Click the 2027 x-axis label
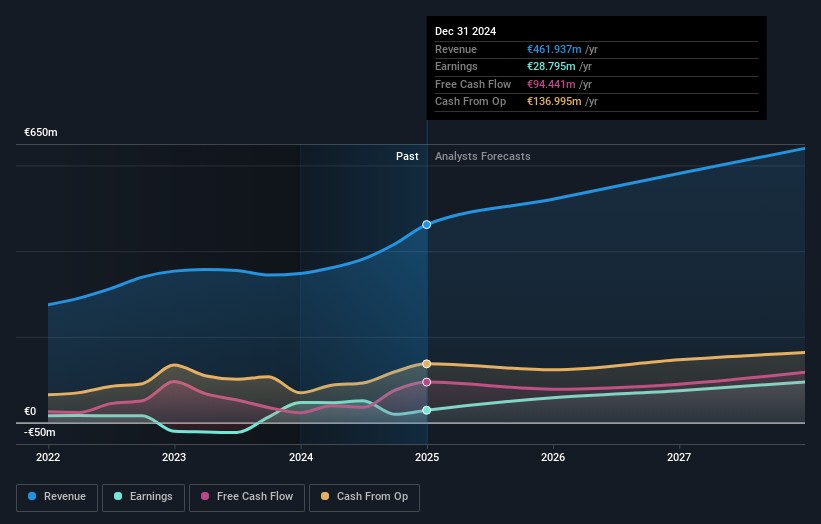Screen dimensions: 821x524 [679, 457]
